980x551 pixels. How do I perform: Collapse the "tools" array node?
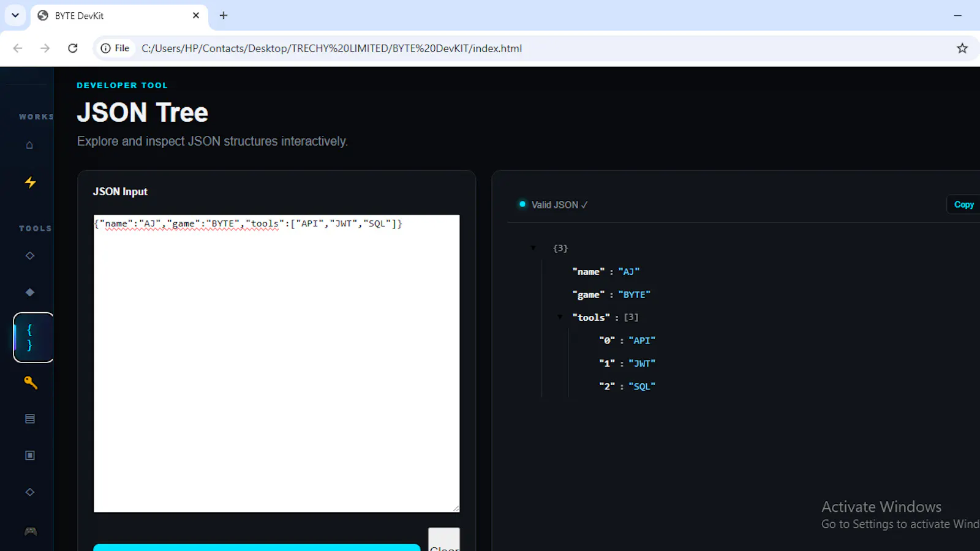pos(560,317)
